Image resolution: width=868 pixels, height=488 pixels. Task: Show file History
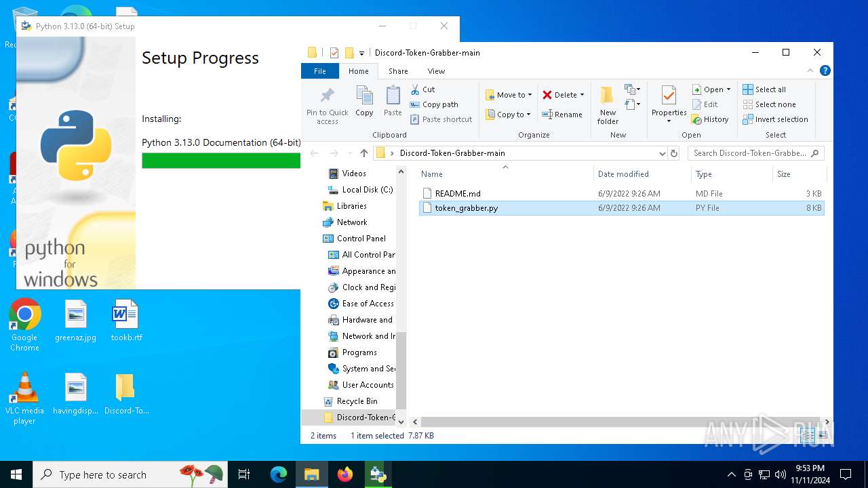pyautogui.click(x=710, y=119)
